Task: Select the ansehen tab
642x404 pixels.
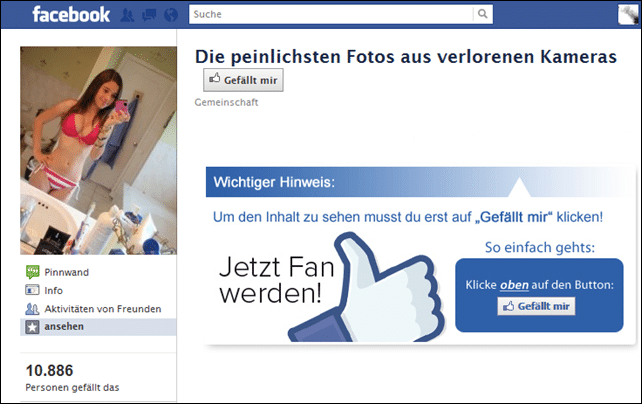Action: pyautogui.click(x=98, y=327)
